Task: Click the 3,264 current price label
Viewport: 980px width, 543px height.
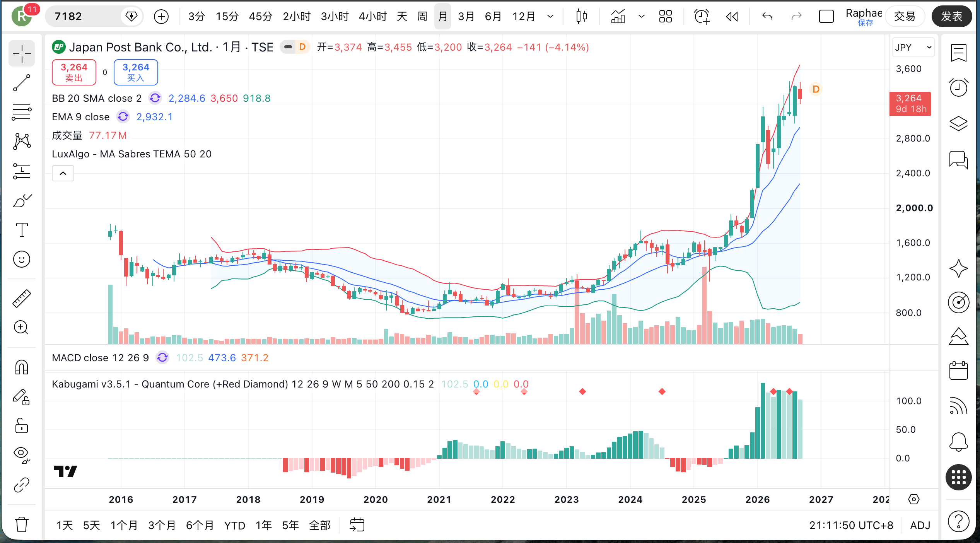Action: pos(910,104)
